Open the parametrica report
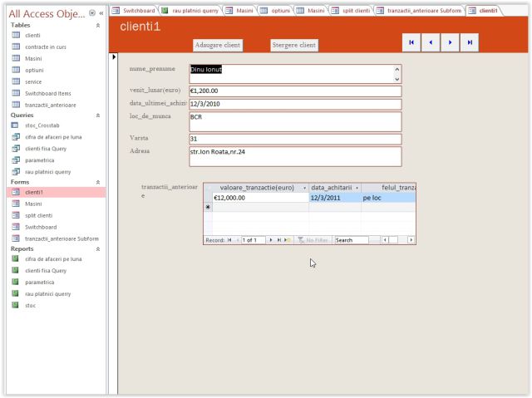The width and height of the screenshot is (532, 398). click(39, 282)
